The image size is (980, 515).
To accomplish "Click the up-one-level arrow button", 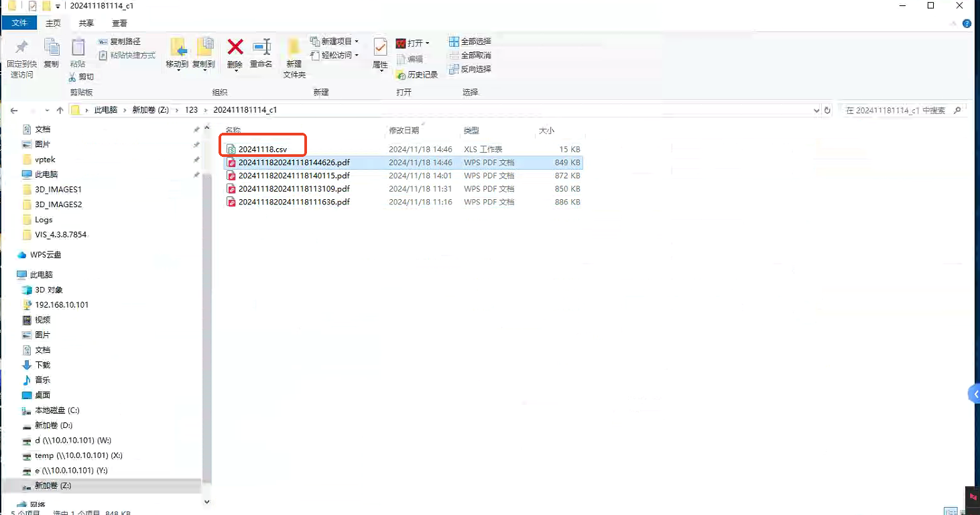I will pyautogui.click(x=60, y=110).
